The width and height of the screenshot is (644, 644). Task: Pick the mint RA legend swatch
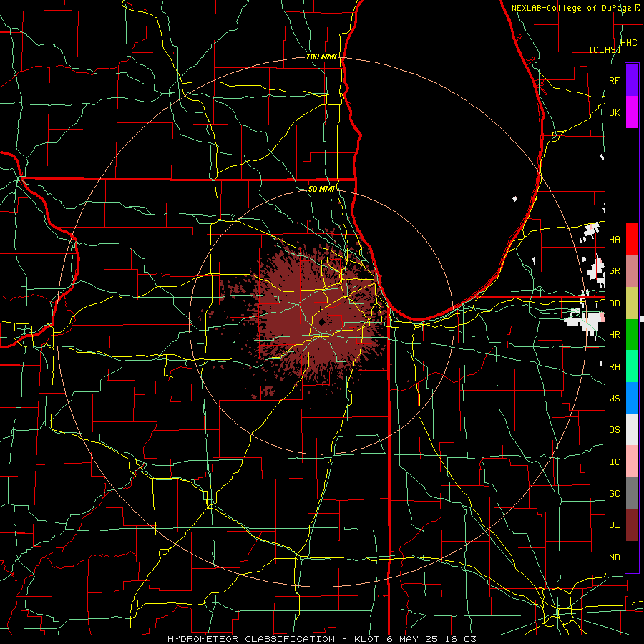(632, 366)
